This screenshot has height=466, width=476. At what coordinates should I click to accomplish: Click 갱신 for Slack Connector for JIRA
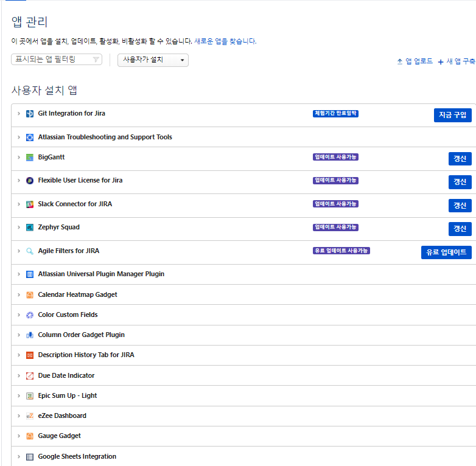[460, 206]
